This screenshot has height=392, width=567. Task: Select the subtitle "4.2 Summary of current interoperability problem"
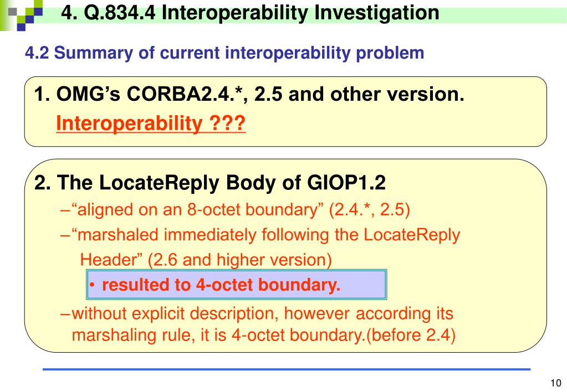[224, 53]
